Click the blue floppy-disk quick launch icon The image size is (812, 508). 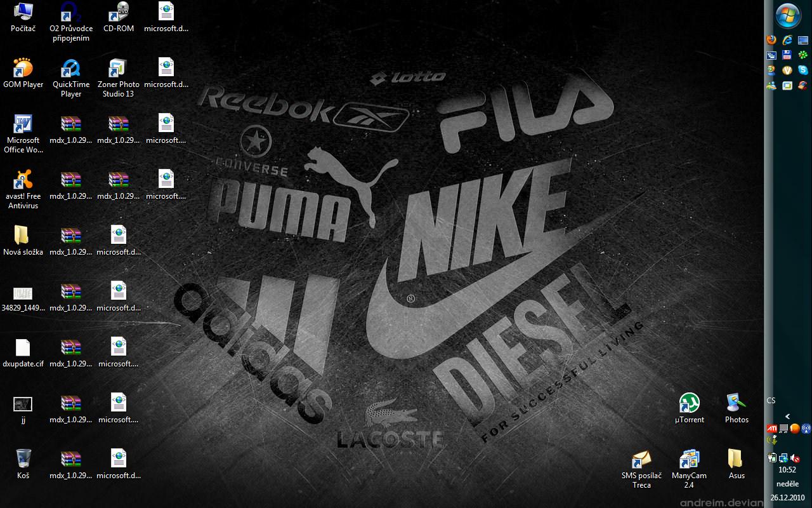click(787, 55)
